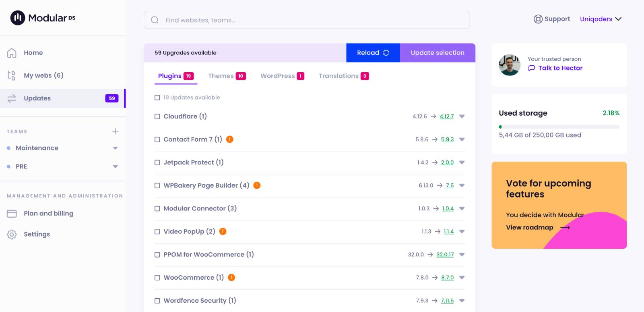
Task: Tick the WooCommerce plugin checkbox
Action: click(157, 278)
